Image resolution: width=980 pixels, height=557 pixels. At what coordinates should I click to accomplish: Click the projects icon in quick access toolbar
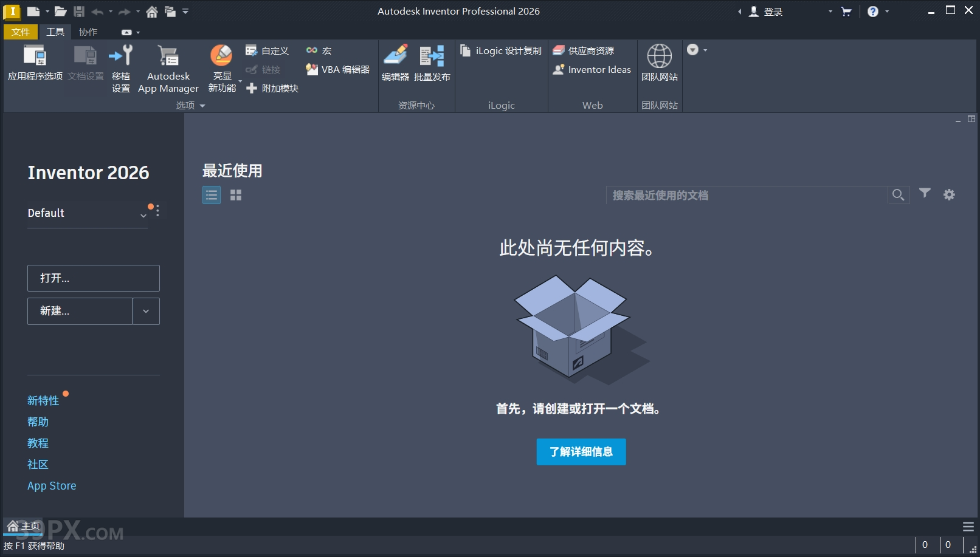coord(170,12)
